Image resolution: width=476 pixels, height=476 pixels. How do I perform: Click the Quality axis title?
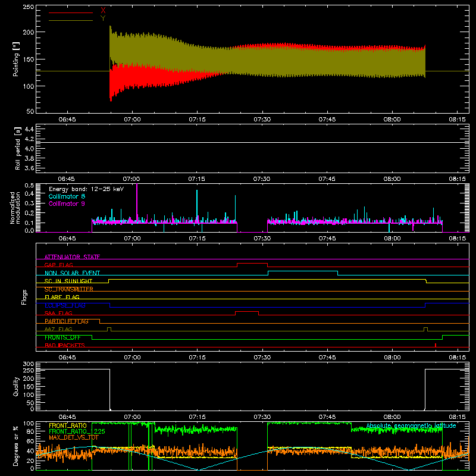(16, 386)
